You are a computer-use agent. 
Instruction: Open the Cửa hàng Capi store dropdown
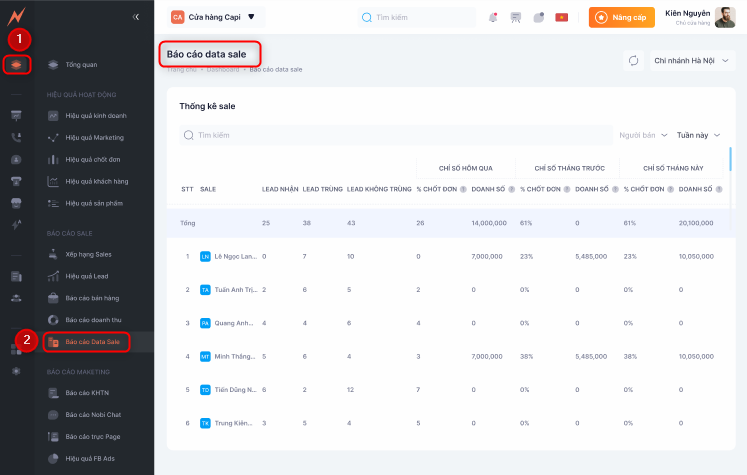click(213, 17)
